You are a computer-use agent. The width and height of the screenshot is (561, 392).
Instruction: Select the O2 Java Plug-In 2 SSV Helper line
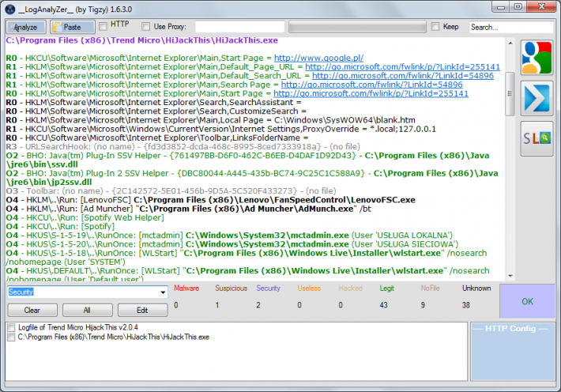pos(252,178)
